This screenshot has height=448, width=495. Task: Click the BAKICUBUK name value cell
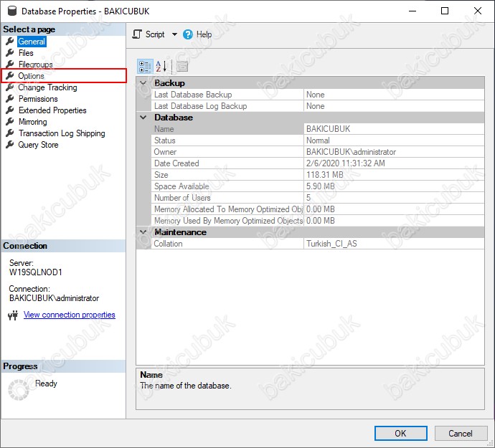click(329, 129)
